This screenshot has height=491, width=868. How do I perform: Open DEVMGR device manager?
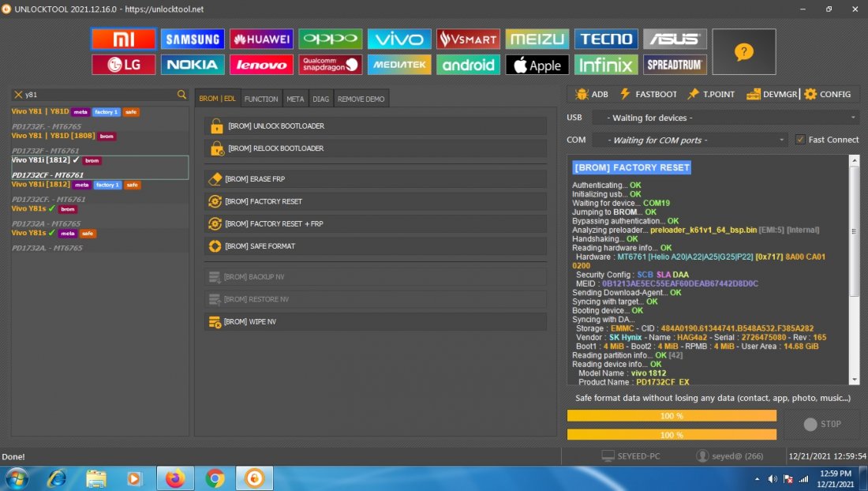[772, 94]
